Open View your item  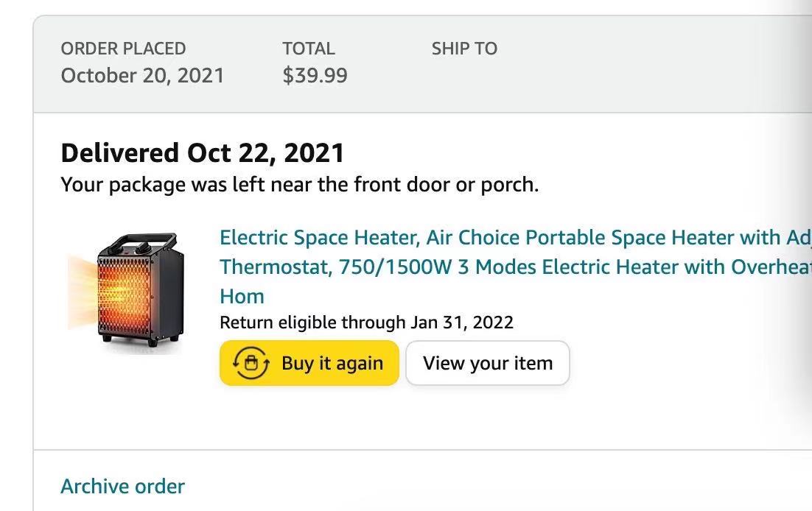487,363
